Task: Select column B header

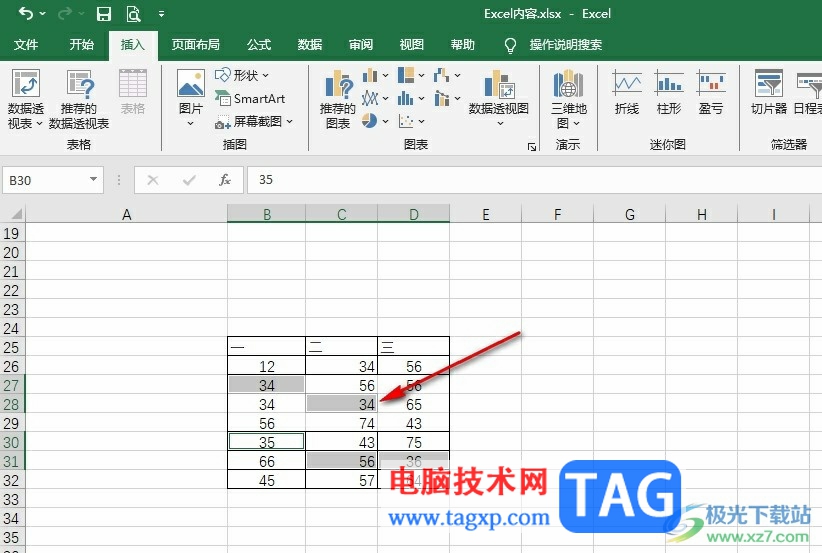Action: pos(267,214)
